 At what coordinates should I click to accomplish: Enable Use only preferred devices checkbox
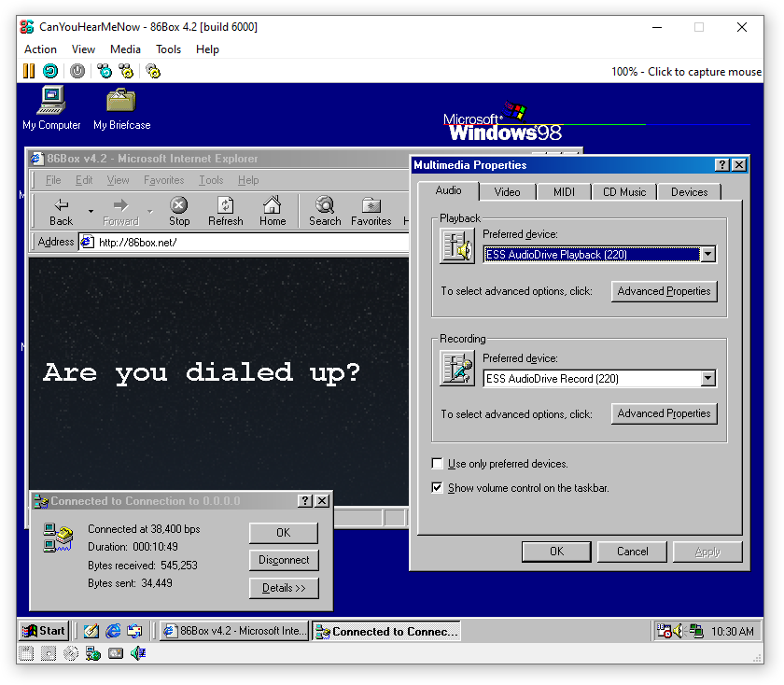(x=437, y=464)
